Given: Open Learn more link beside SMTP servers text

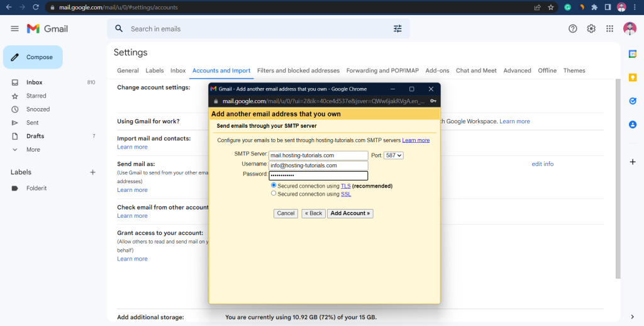Looking at the screenshot, I should [x=416, y=140].
